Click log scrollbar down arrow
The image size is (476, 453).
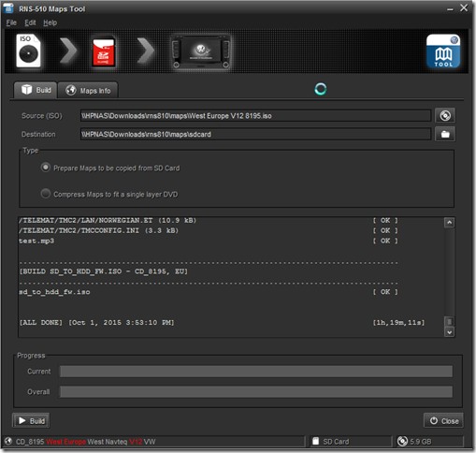click(x=449, y=332)
